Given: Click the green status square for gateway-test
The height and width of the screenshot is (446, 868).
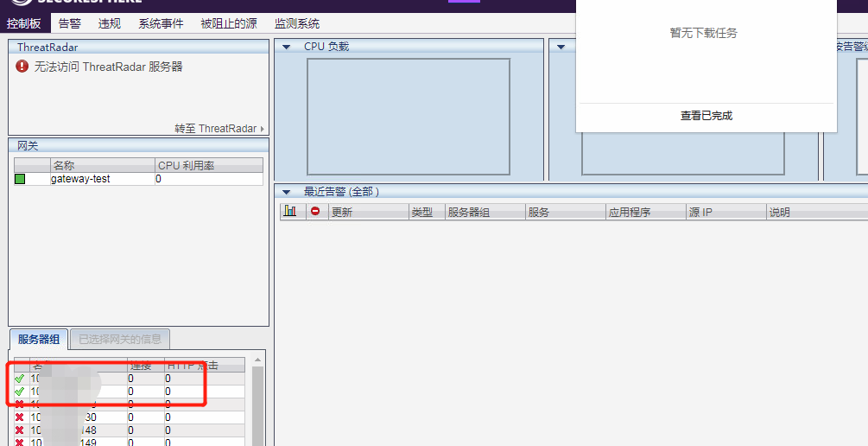Looking at the screenshot, I should 20,179.
